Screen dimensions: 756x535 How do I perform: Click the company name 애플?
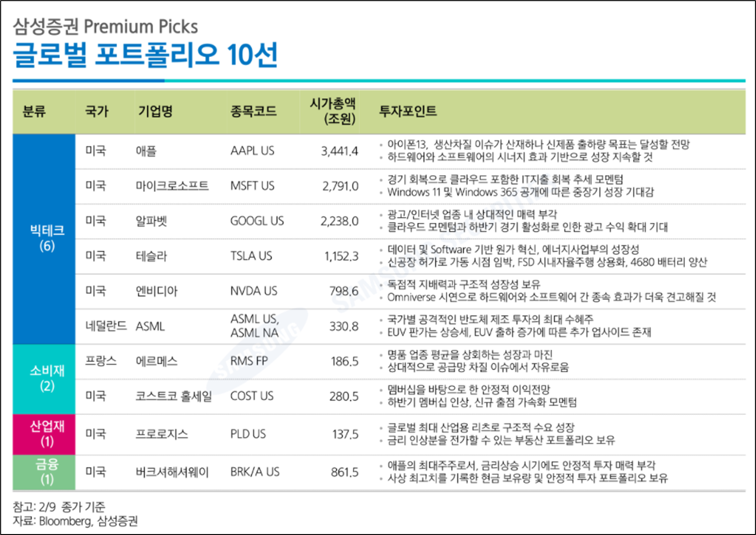point(146,151)
